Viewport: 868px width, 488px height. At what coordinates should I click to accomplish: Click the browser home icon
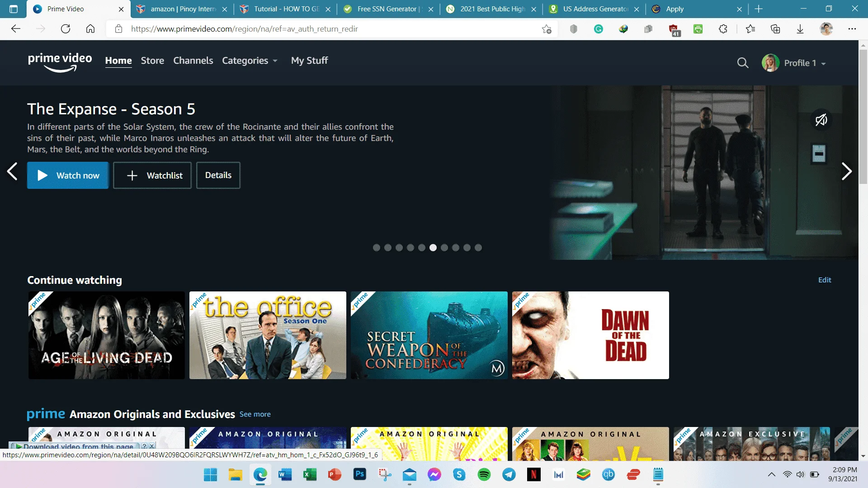point(90,29)
